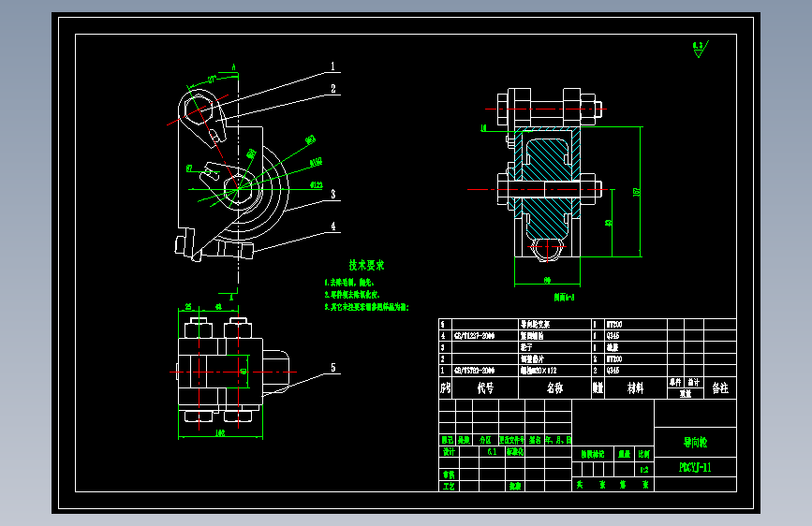Click part callout number 5 by bottom view

[333, 368]
